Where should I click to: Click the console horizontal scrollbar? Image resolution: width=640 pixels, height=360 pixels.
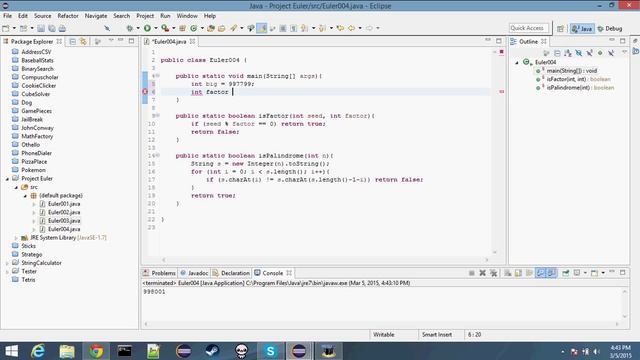coord(381,324)
